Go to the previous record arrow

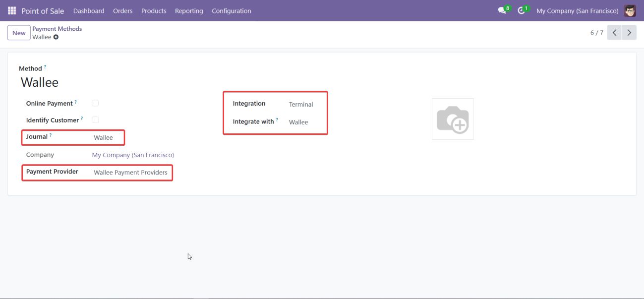(x=614, y=33)
